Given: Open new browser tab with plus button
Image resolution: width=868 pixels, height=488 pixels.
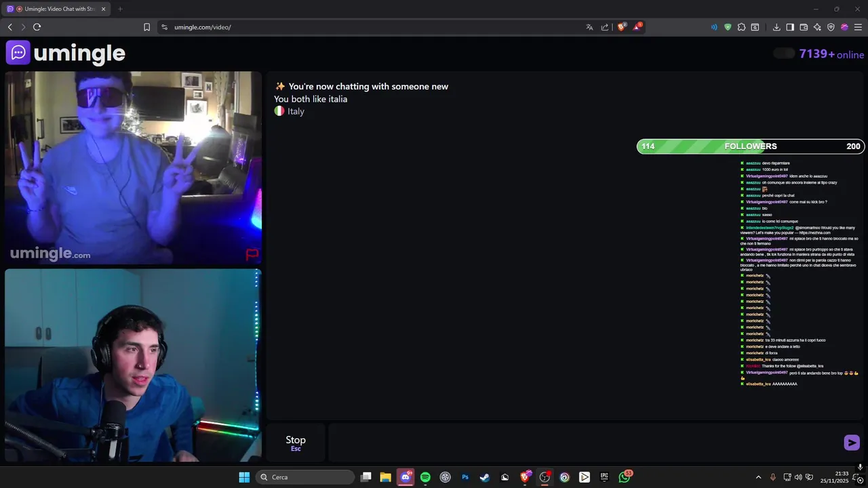Looking at the screenshot, I should [120, 9].
